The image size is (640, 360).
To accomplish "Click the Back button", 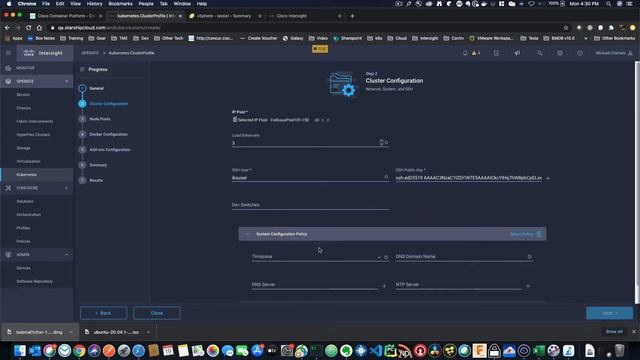I will tap(103, 313).
